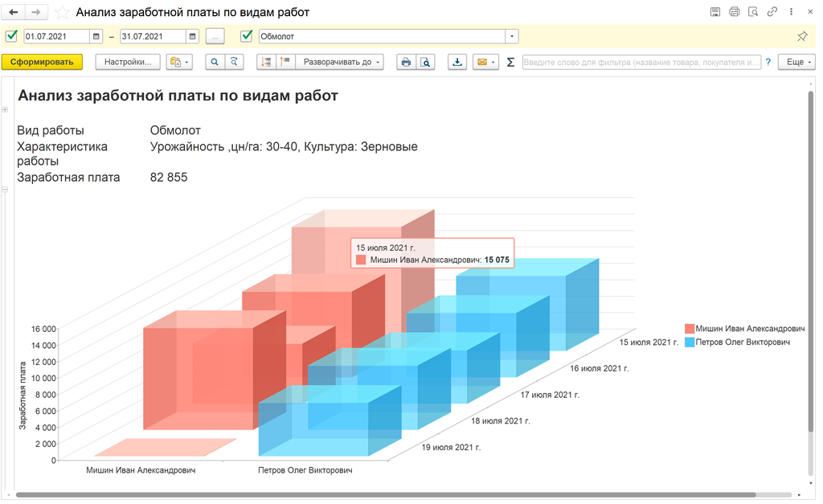The image size is (823, 504).
Task: Click the back navigation arrow
Action: (14, 12)
